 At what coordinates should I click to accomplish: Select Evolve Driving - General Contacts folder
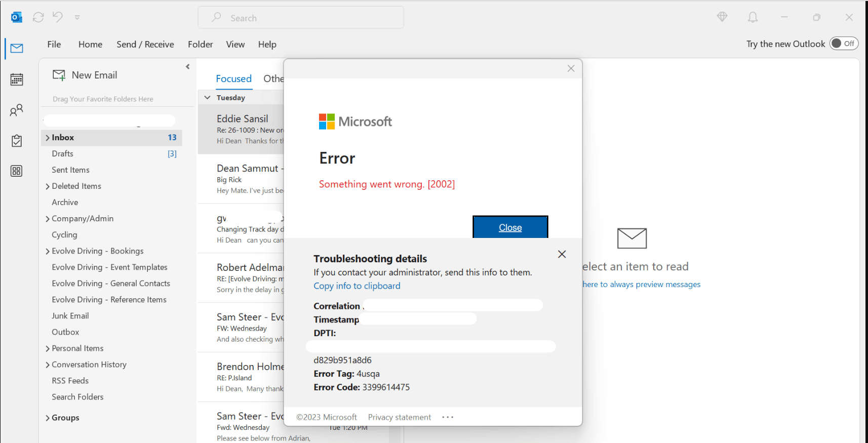pos(111,284)
